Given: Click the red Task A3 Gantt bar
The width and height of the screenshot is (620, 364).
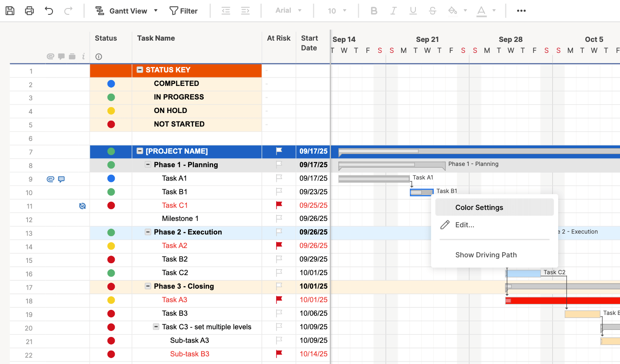Looking at the screenshot, I should tap(563, 301).
